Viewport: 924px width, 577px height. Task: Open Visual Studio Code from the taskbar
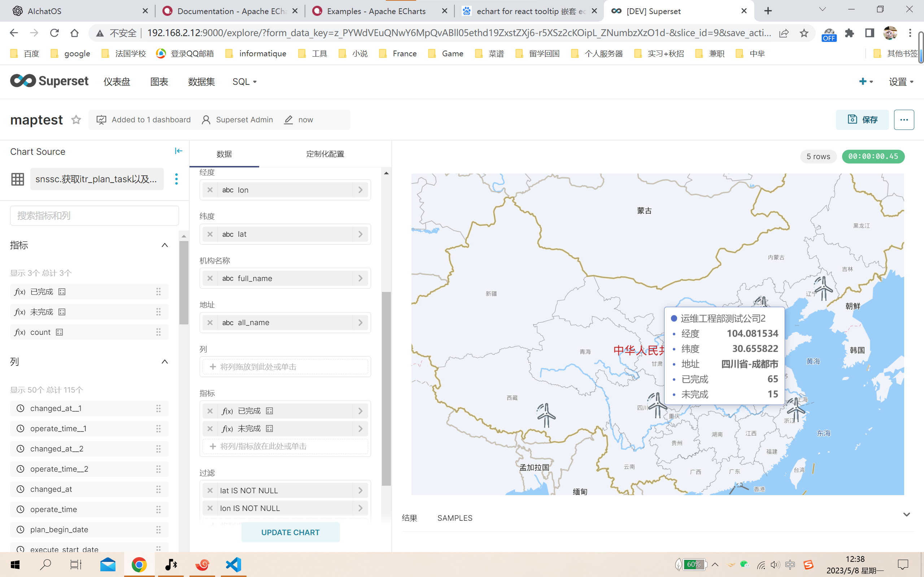(233, 565)
